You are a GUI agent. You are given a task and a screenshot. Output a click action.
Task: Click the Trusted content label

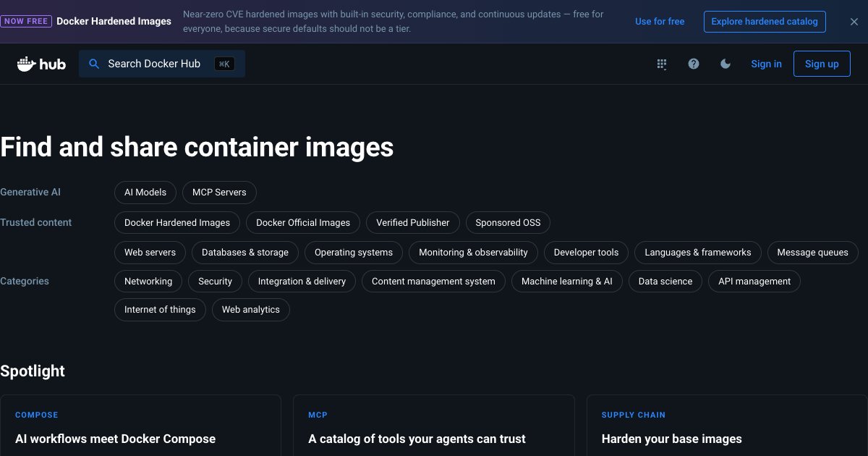(x=36, y=223)
